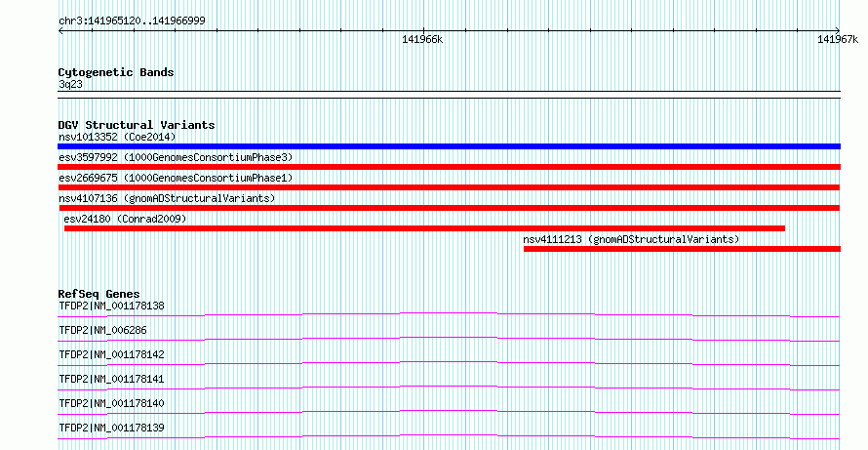
Task: Click the left arrow at ruler start
Action: tap(60, 31)
